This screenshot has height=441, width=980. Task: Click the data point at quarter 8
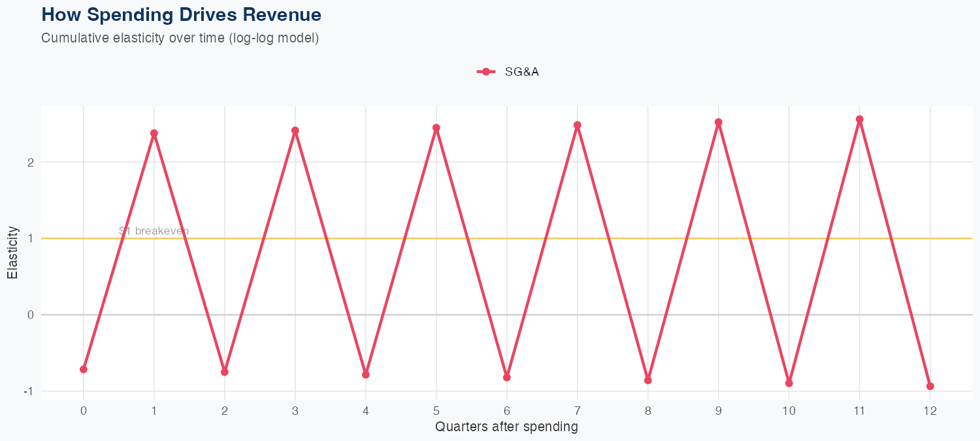coord(648,380)
